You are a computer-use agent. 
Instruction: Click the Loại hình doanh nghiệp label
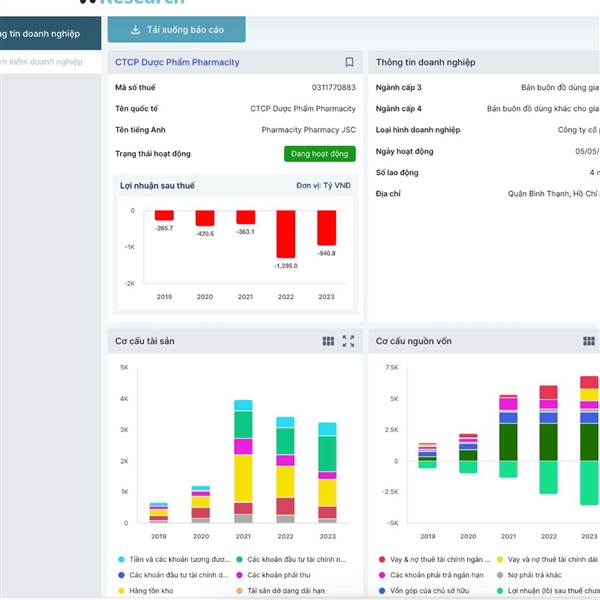click(x=418, y=130)
